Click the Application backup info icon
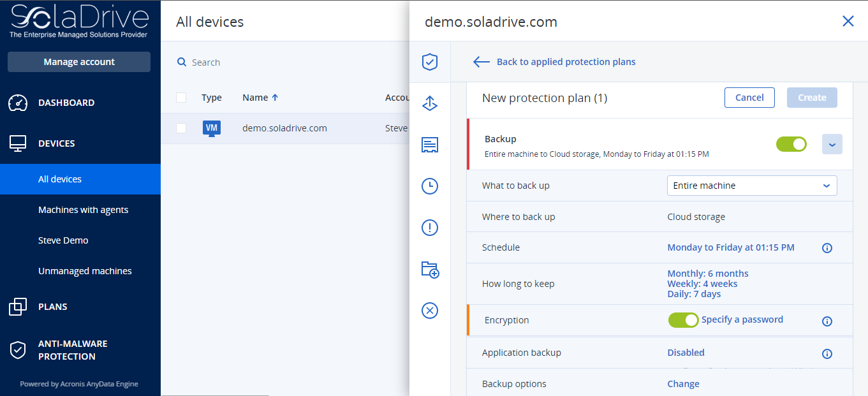 click(x=827, y=354)
